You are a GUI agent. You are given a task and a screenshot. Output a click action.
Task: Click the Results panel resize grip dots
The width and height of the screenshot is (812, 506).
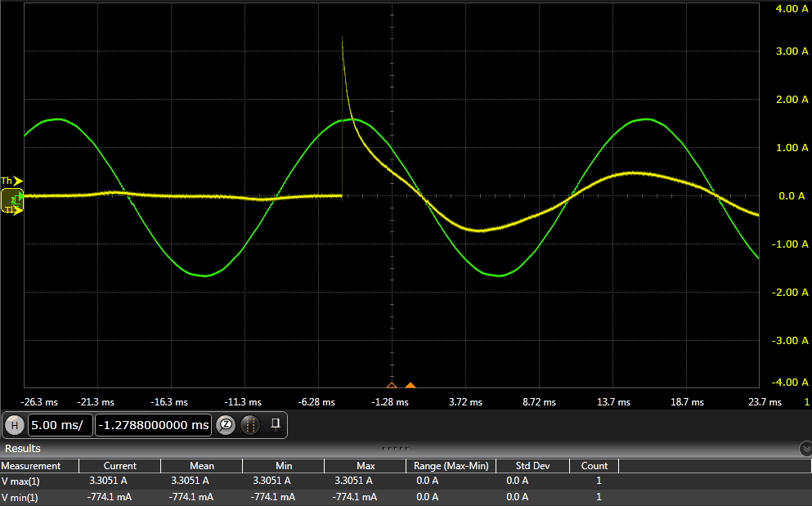(395, 448)
